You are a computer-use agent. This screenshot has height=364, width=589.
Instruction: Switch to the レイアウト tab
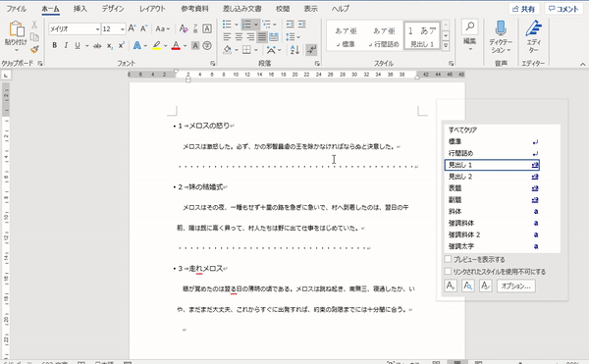coord(152,9)
